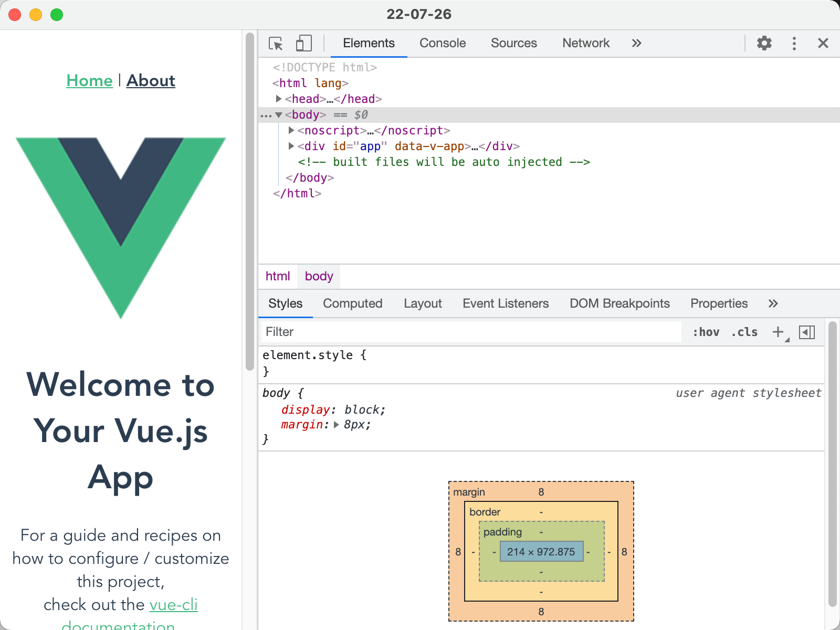Open the Computed tab
Image resolution: width=840 pixels, height=630 pixels.
352,303
